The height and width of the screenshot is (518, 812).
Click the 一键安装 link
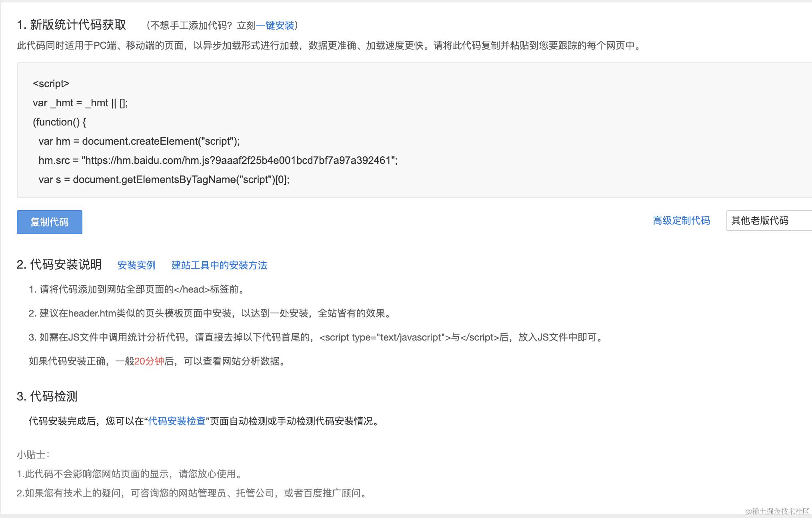coord(275,26)
